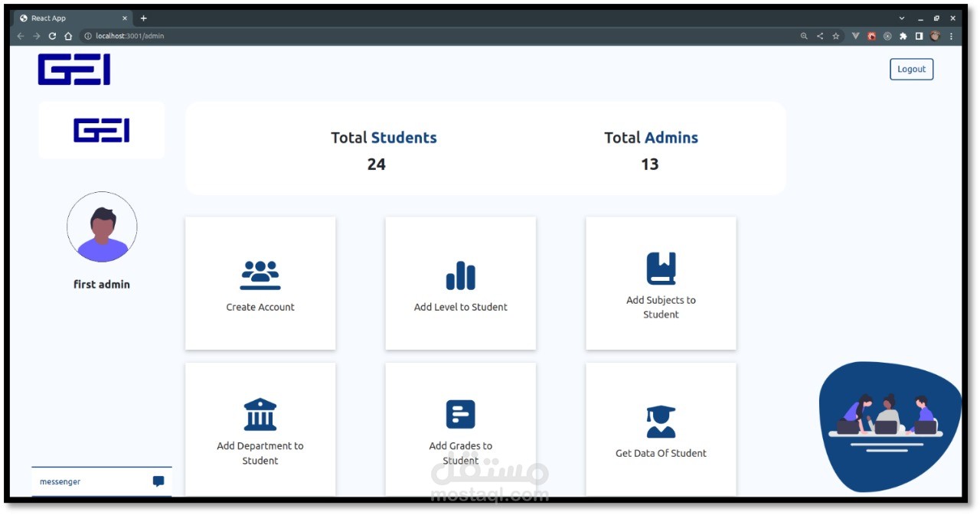Image resolution: width=980 pixels, height=515 pixels.
Task: Click the bar chart icon for Add Level
Action: point(461,275)
